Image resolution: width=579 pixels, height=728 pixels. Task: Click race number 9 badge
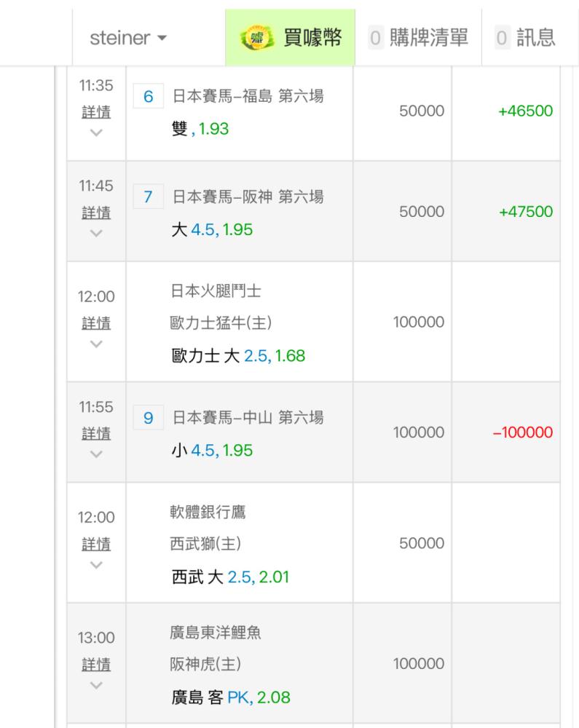(148, 418)
